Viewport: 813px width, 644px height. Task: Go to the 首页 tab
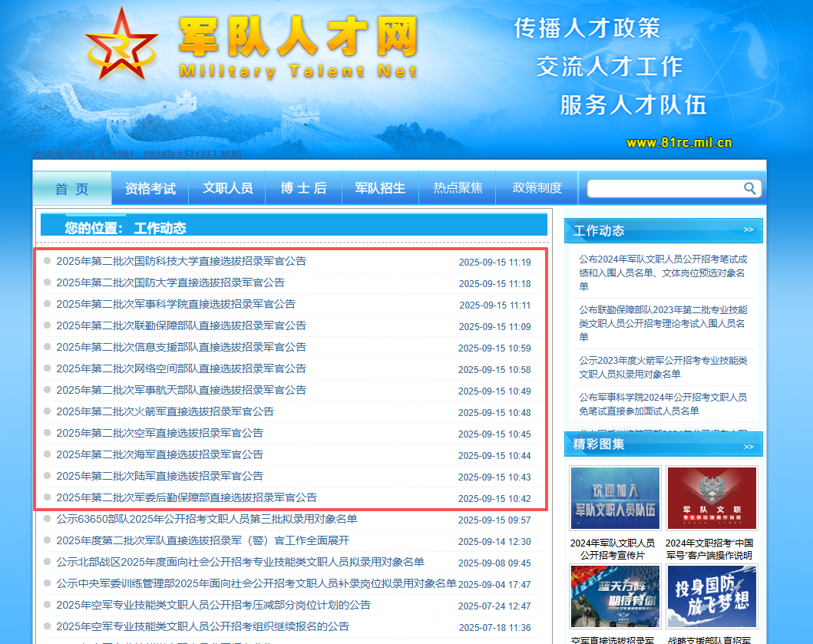[x=72, y=188]
